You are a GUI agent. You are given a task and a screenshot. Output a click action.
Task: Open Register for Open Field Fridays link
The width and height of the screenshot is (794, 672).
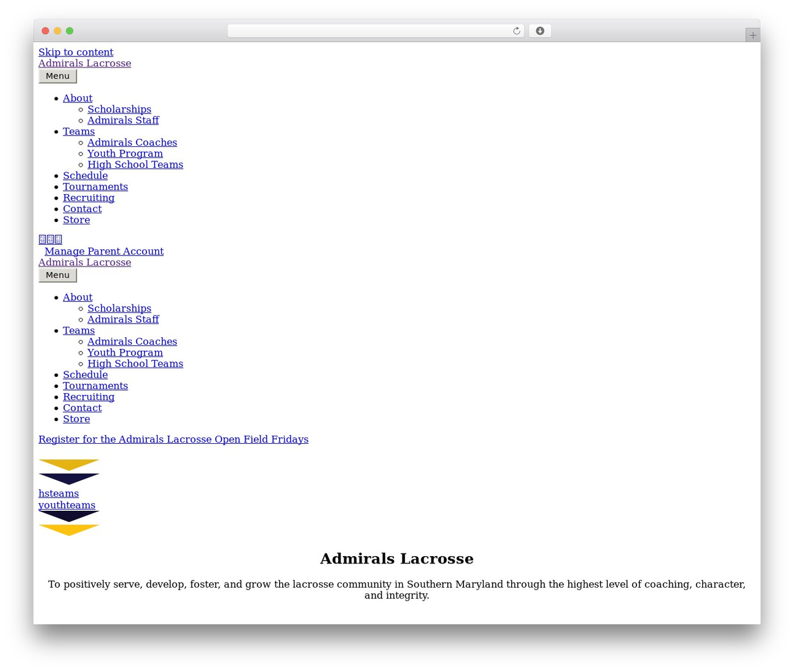tap(173, 439)
